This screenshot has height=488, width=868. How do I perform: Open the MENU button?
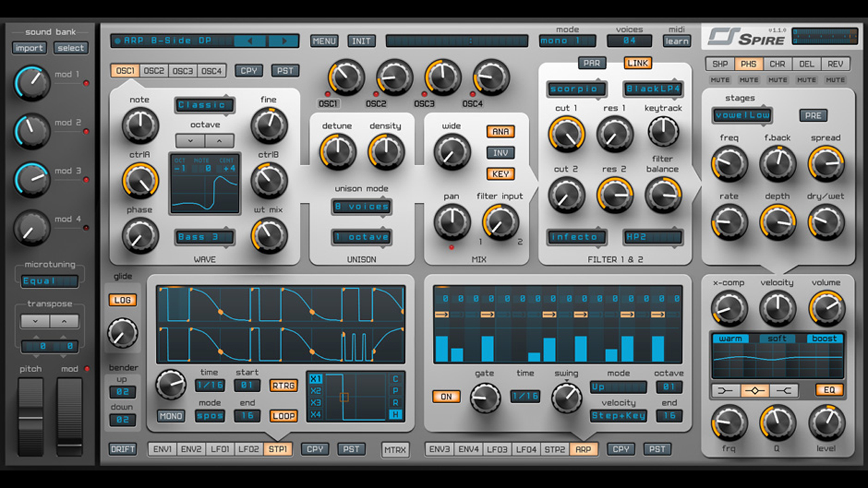pos(324,41)
